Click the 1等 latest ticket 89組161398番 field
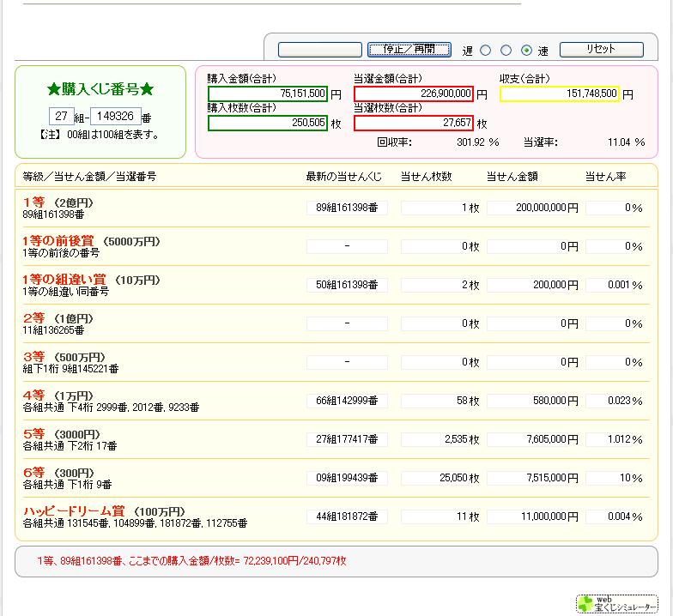 (x=347, y=208)
